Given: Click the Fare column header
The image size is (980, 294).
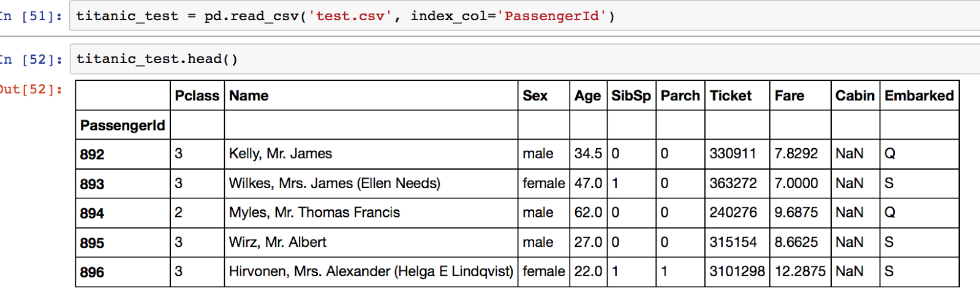Looking at the screenshot, I should tap(789, 96).
